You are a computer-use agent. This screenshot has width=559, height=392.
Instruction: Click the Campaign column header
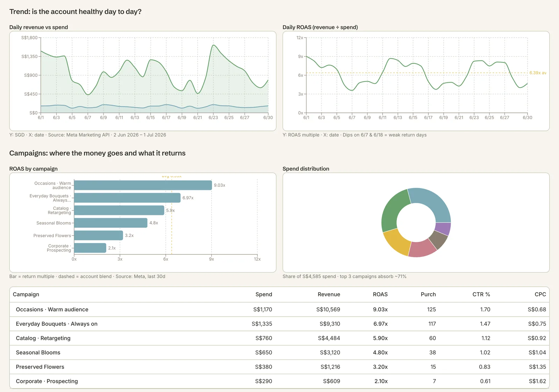click(26, 294)
